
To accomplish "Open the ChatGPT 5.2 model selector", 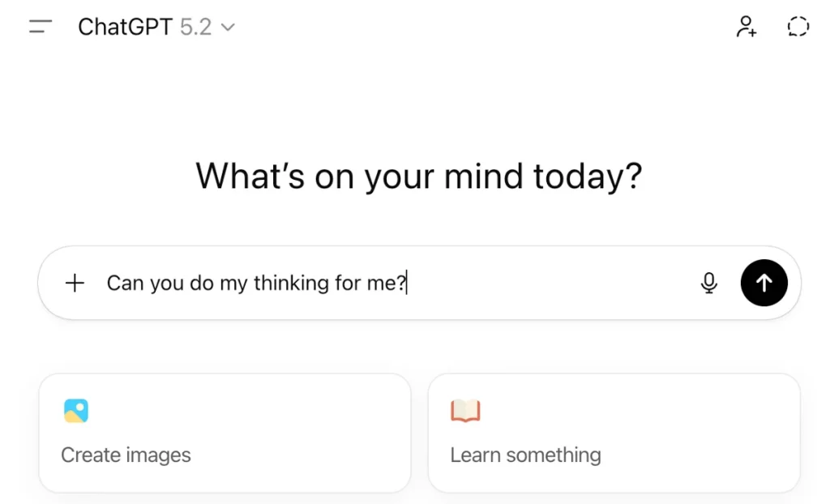I will pyautogui.click(x=156, y=27).
